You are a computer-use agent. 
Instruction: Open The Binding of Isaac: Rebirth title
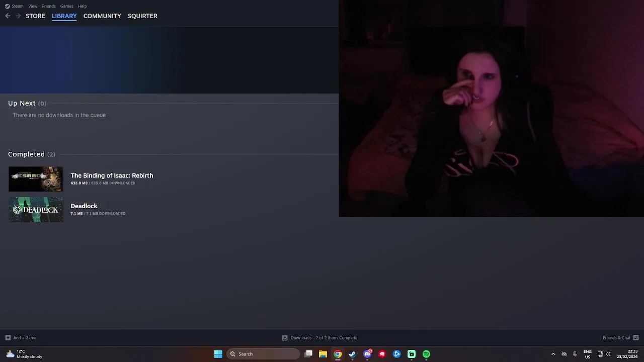point(112,175)
